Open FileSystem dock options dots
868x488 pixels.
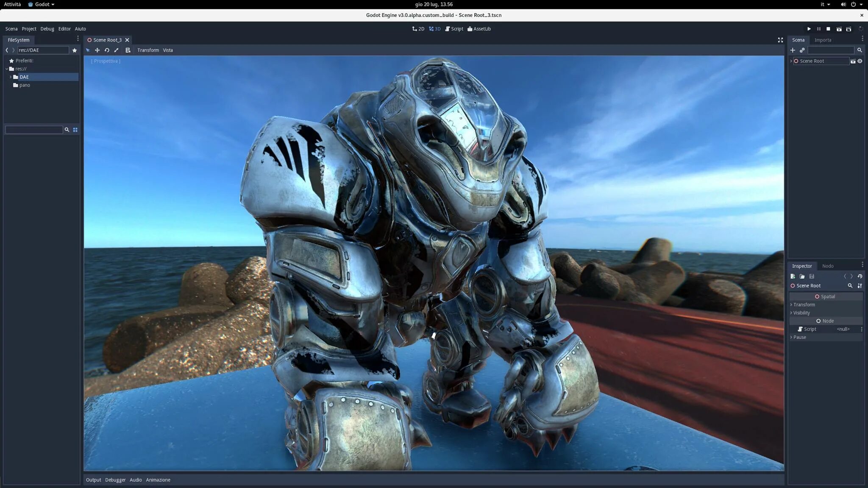(78, 39)
